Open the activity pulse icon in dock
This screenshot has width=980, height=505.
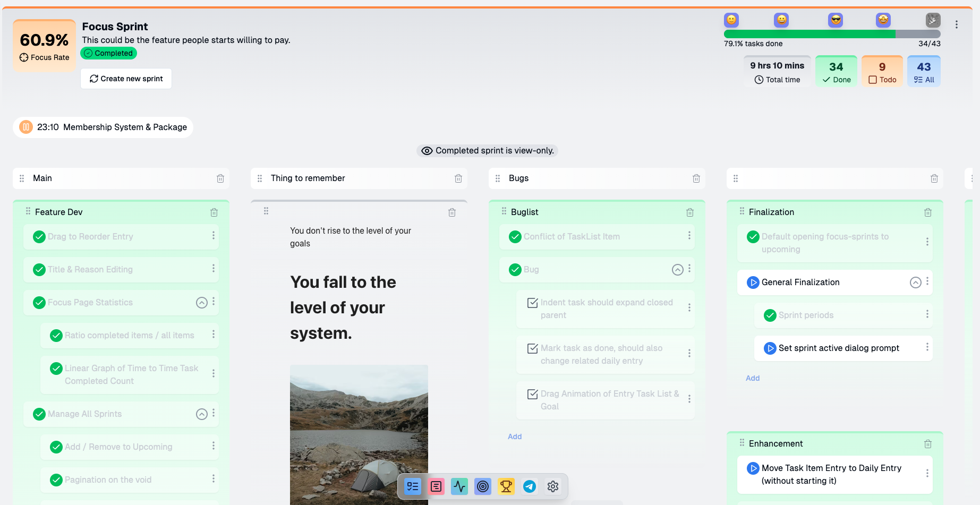pyautogui.click(x=459, y=486)
